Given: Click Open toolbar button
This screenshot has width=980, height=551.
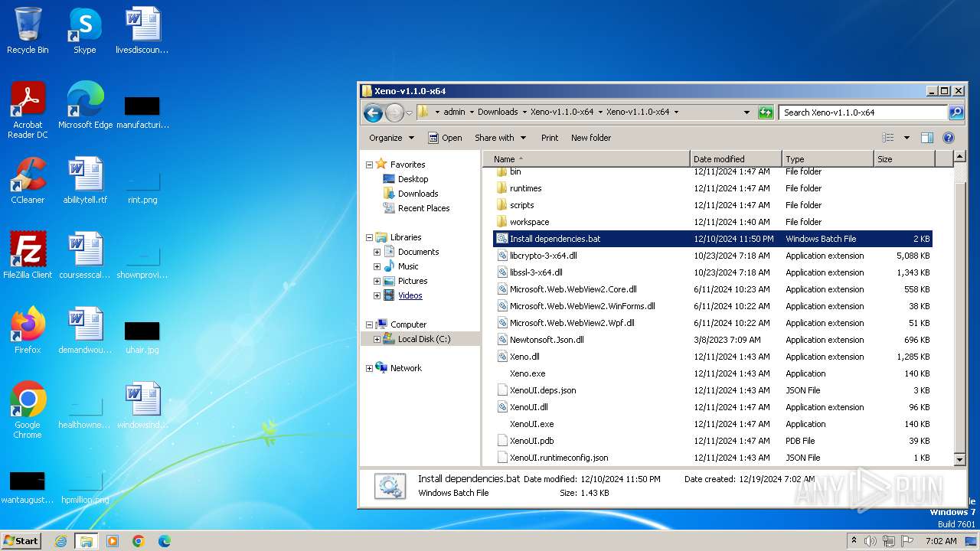Looking at the screenshot, I should [445, 138].
